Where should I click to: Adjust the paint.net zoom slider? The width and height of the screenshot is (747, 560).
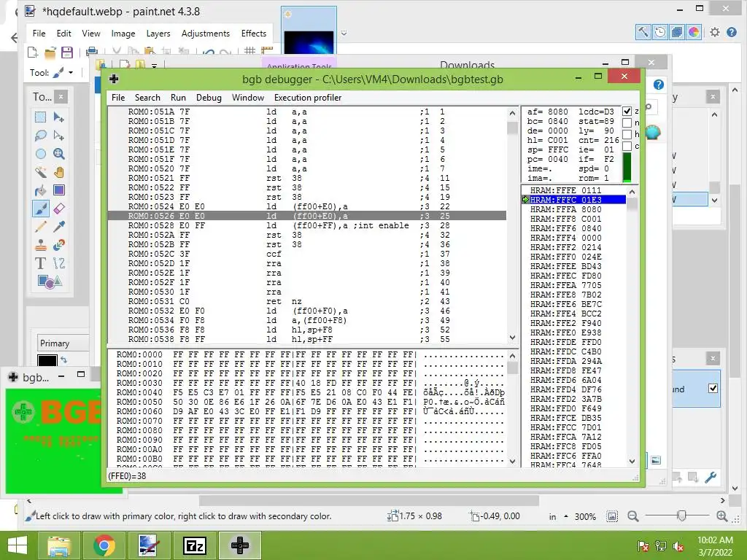(x=682, y=516)
